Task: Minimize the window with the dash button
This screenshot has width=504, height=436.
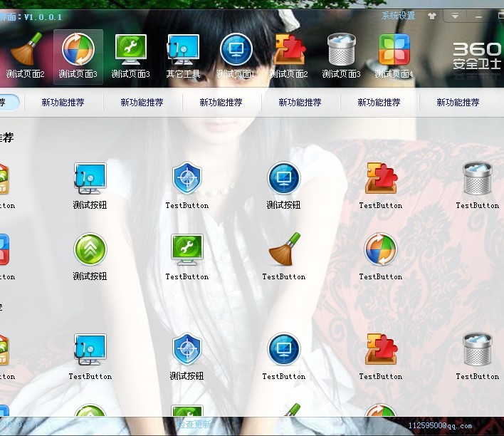Action: click(x=478, y=16)
